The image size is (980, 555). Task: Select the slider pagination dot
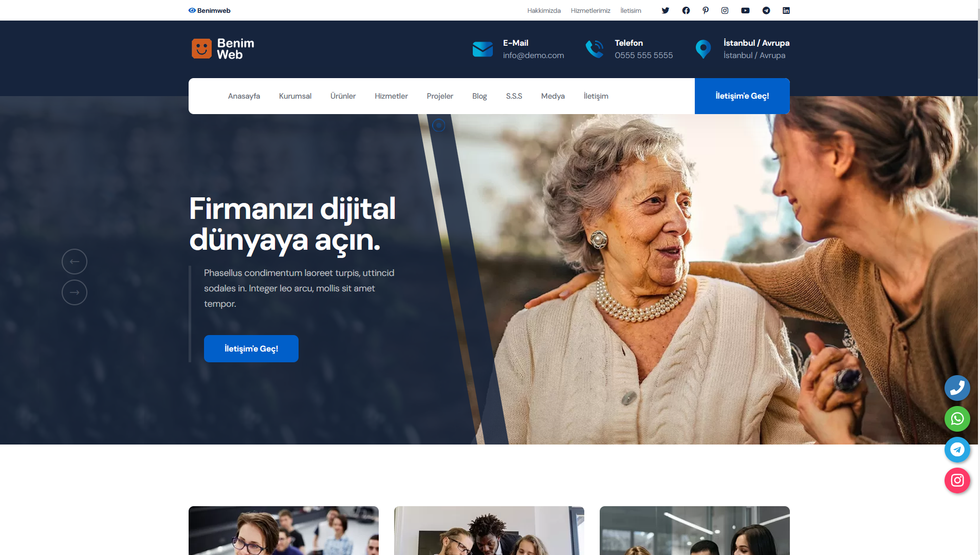438,125
